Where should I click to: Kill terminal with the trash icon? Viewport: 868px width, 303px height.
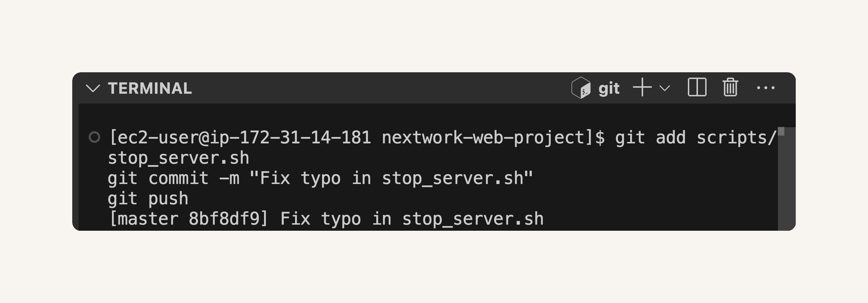[730, 87]
